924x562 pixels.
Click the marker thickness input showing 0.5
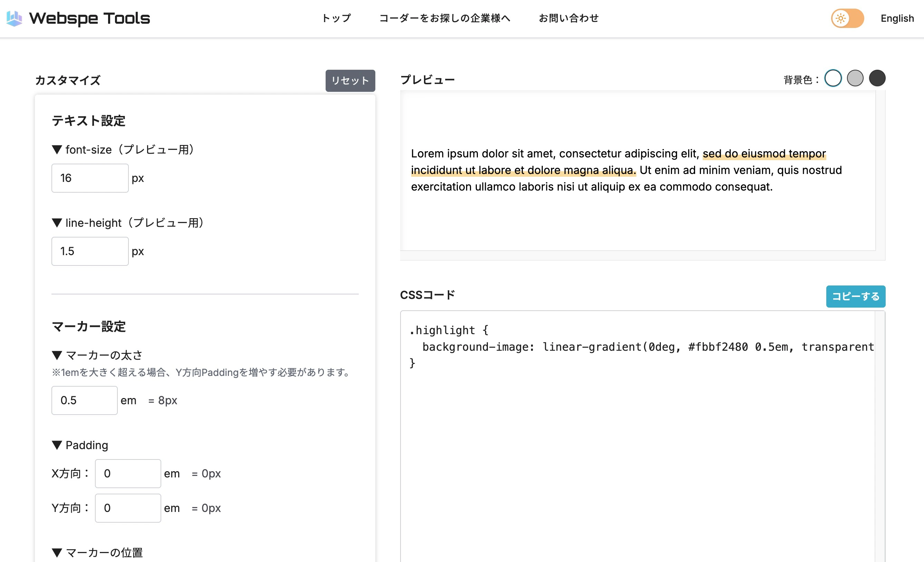pos(84,400)
